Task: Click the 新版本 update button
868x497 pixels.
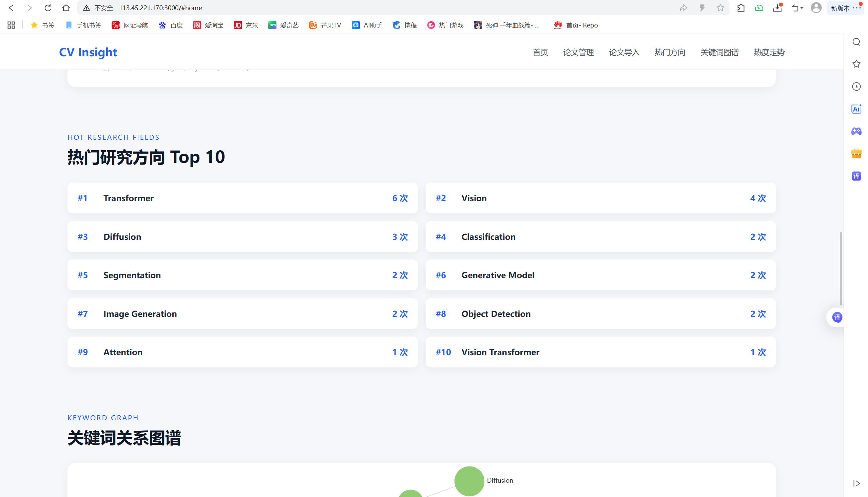Action: [845, 8]
